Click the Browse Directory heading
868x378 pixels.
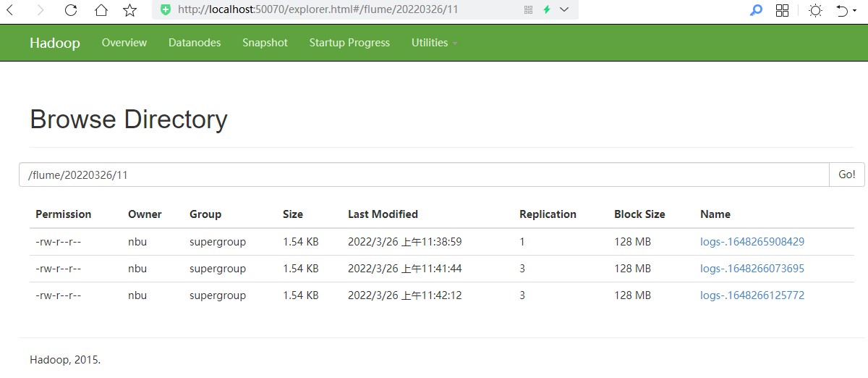129,119
